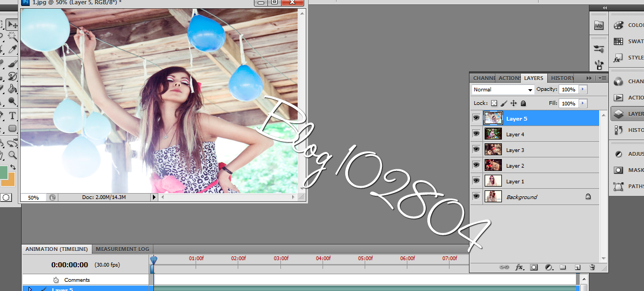Hide Layer 2 with eye icon
This screenshot has height=291, width=644.
(x=477, y=165)
